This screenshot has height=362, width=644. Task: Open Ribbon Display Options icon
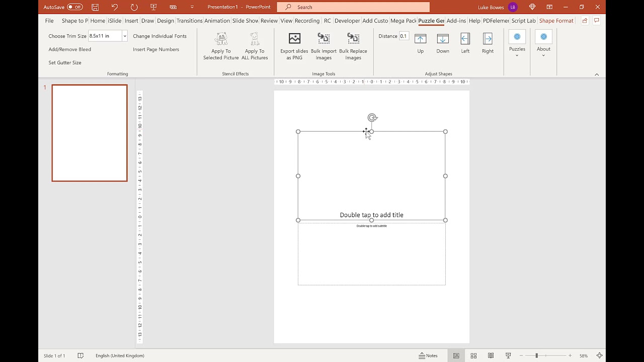point(549,7)
